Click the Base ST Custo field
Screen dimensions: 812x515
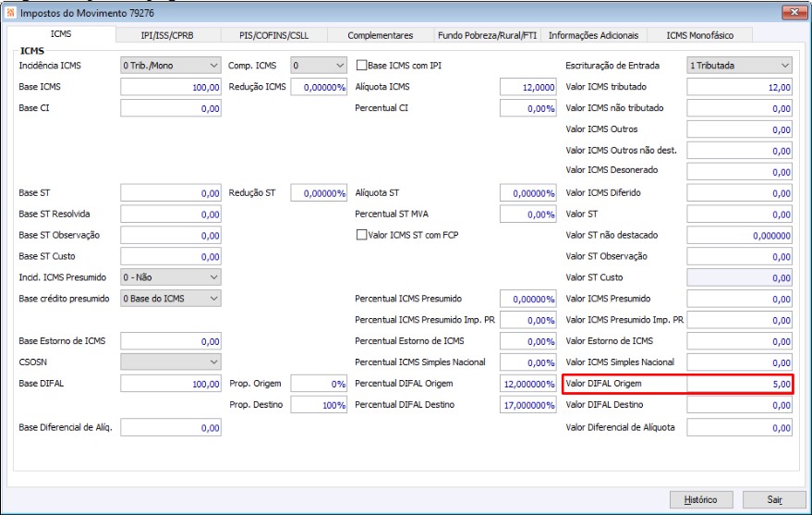tap(171, 256)
